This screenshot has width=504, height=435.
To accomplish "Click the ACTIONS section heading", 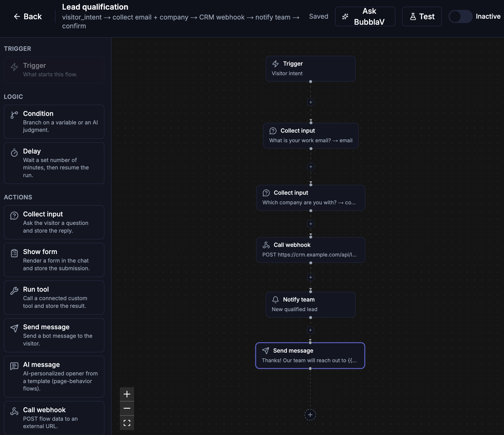I will (18, 197).
